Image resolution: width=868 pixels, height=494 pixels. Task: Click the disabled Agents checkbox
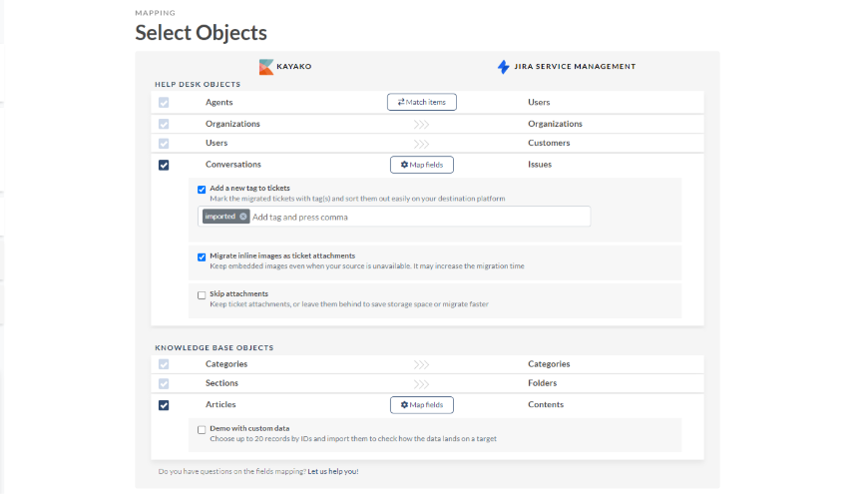click(x=164, y=102)
